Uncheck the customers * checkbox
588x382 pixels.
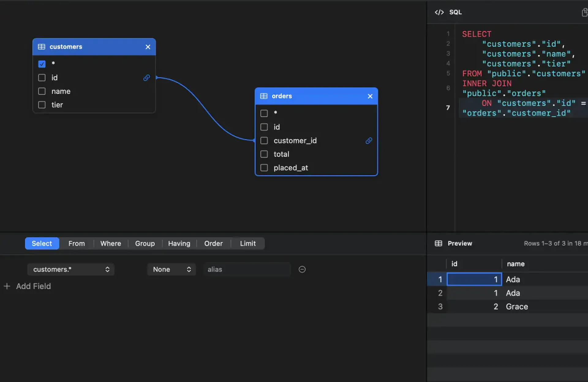point(42,64)
